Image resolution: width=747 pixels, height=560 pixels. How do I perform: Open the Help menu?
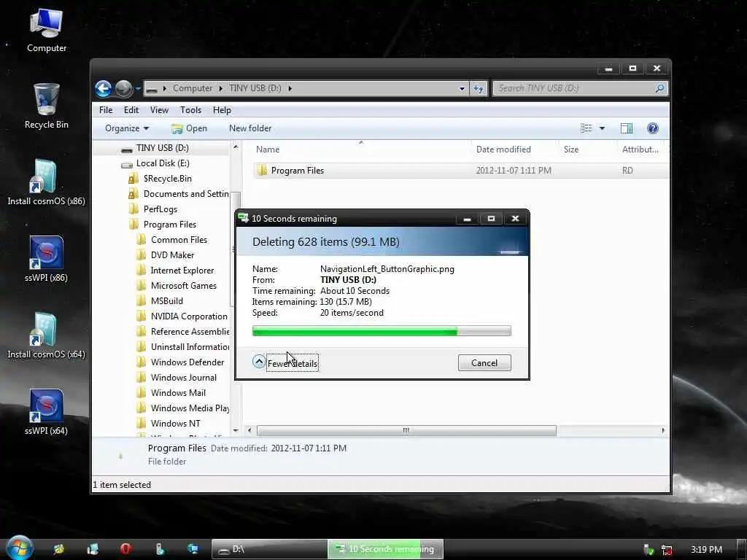(222, 110)
